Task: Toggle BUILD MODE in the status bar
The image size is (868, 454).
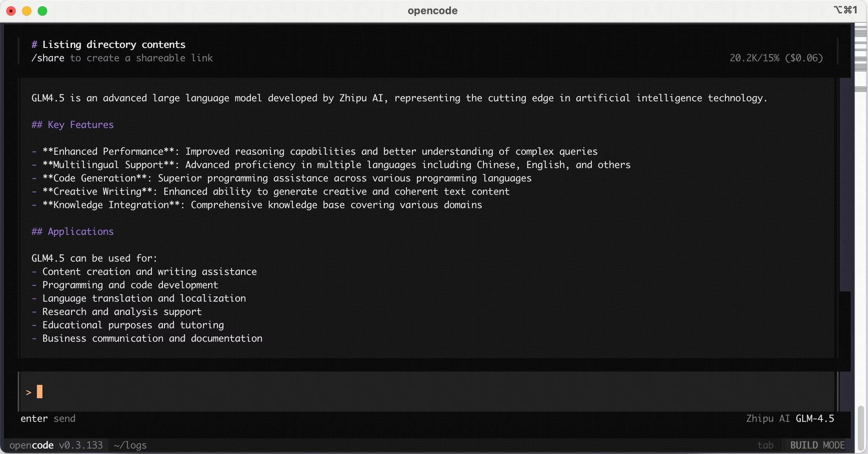Action: [x=817, y=445]
